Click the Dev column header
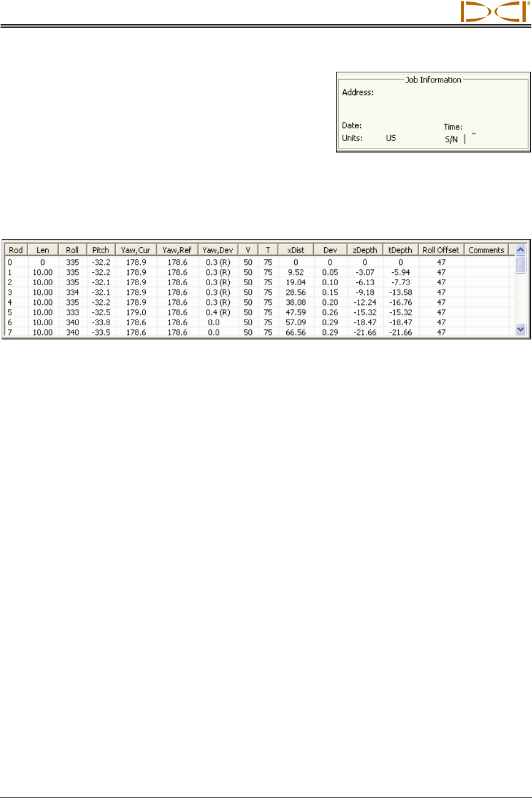 tap(330, 250)
